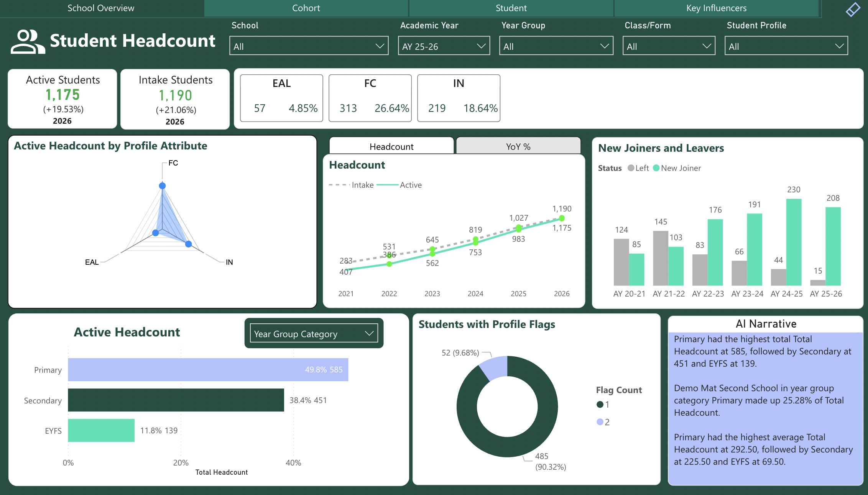This screenshot has height=495, width=868.
Task: Click Flag Count 2 legend marker
Action: pyautogui.click(x=600, y=422)
